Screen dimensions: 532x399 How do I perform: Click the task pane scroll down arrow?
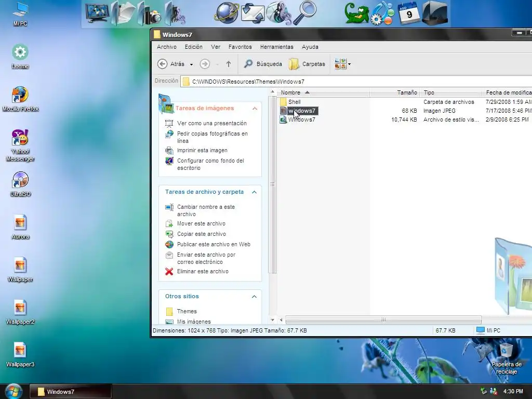pos(272,320)
